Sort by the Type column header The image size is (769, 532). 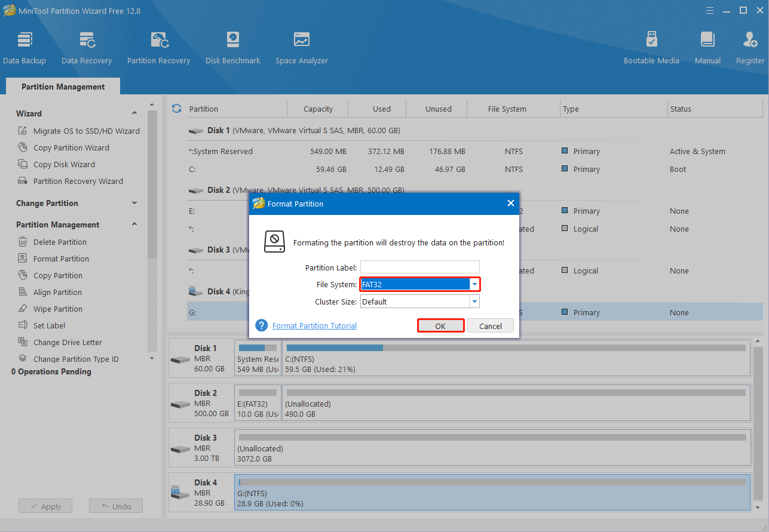[614, 109]
